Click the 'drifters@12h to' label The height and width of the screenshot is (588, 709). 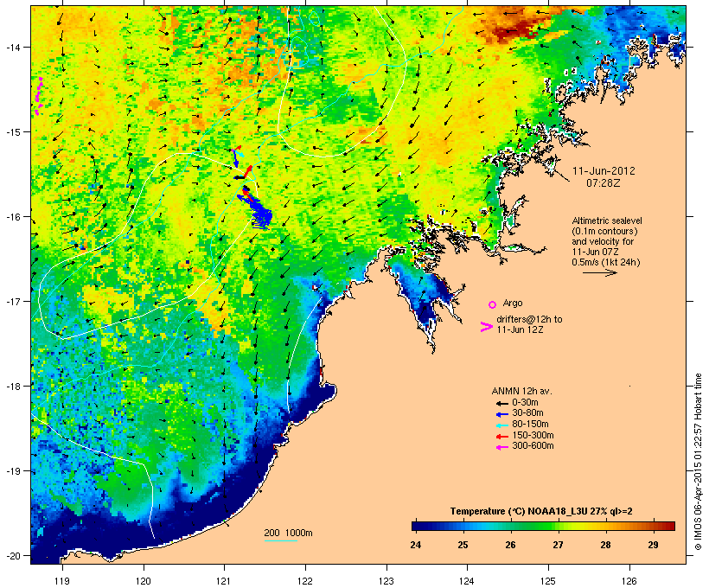pos(529,319)
